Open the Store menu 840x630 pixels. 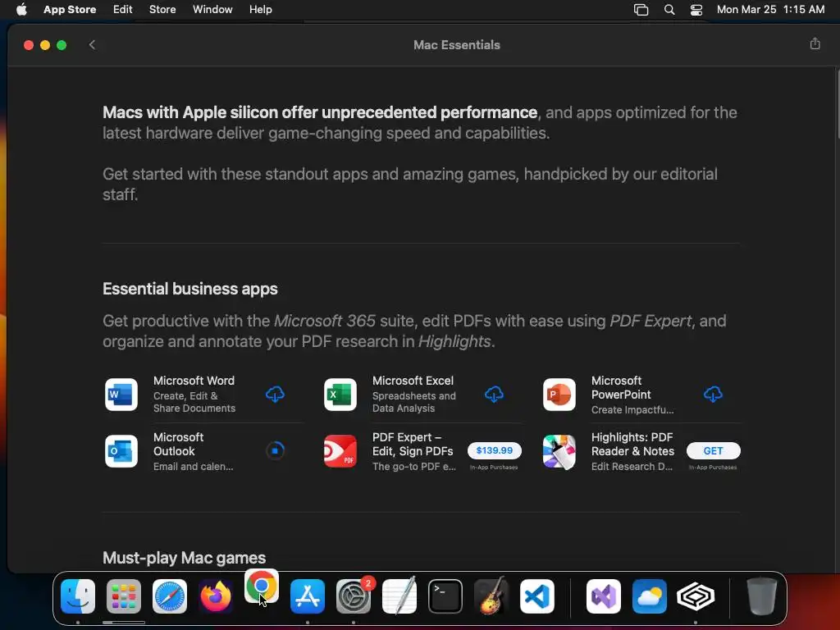point(162,9)
